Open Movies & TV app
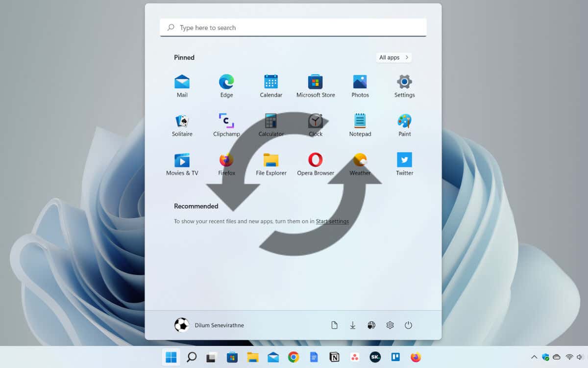 tap(182, 164)
